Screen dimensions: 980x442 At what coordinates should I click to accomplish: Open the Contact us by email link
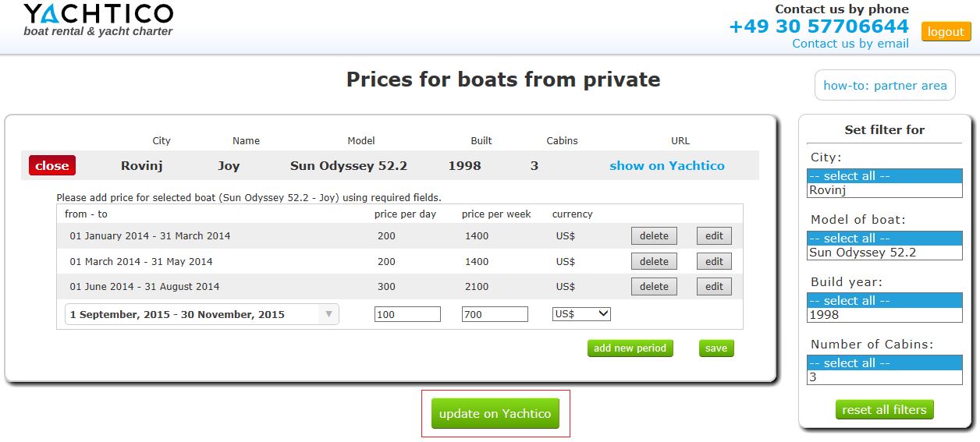point(850,44)
